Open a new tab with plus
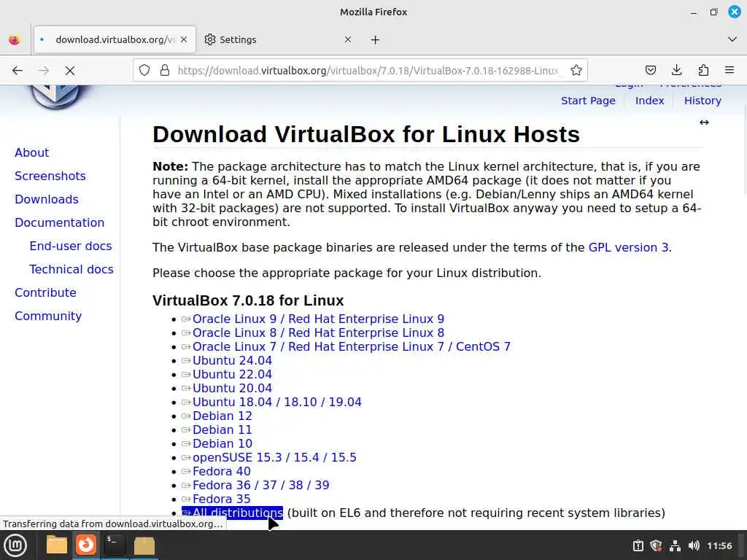Screen dimensions: 747x560 (376, 40)
